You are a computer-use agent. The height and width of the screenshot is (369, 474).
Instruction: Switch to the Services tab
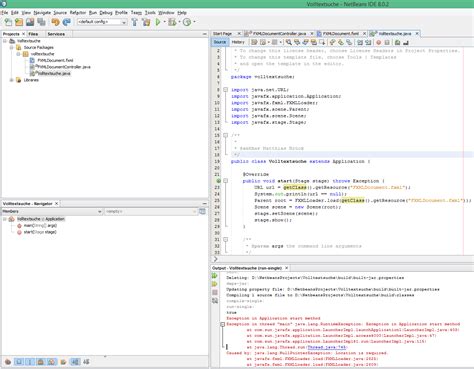click(56, 34)
